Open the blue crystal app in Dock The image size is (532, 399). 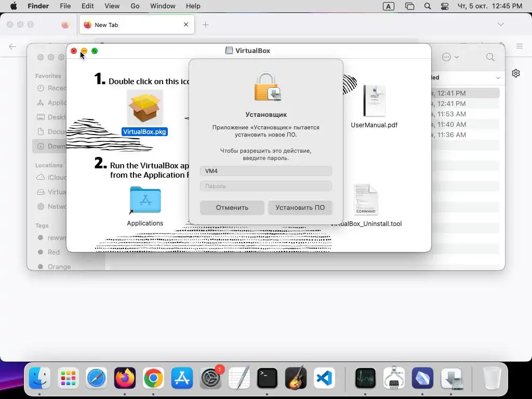422,378
